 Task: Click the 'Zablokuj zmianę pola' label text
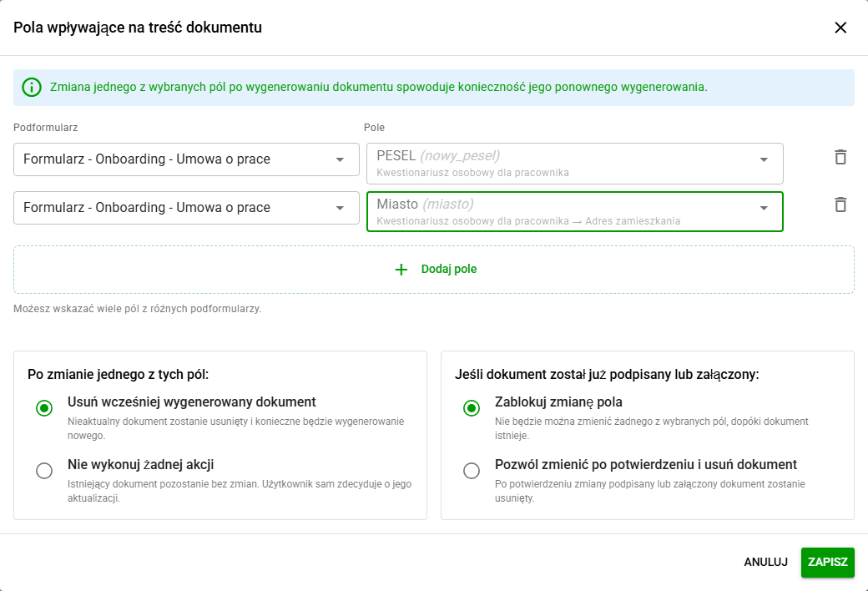558,402
